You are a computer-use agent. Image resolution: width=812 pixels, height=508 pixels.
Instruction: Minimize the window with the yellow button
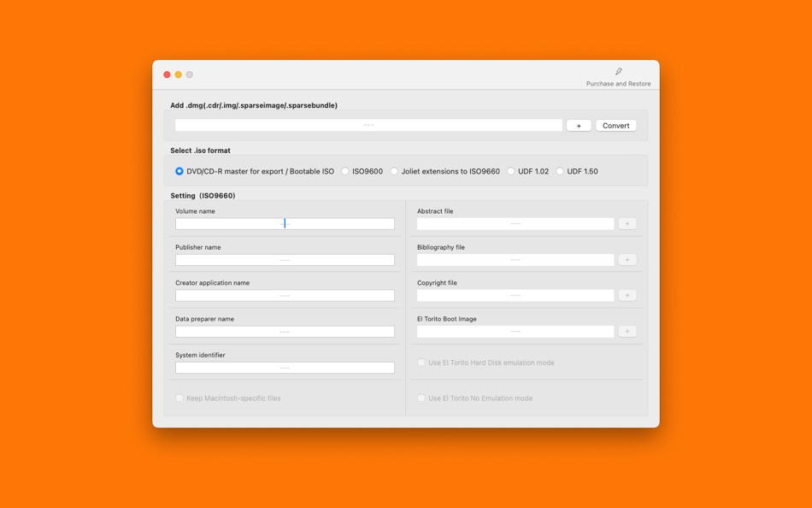178,74
